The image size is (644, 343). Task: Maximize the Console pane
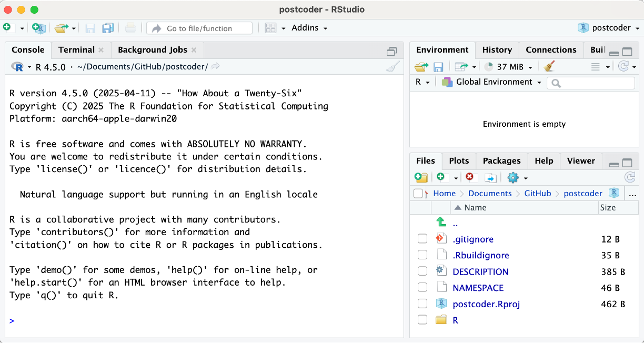pyautogui.click(x=392, y=51)
